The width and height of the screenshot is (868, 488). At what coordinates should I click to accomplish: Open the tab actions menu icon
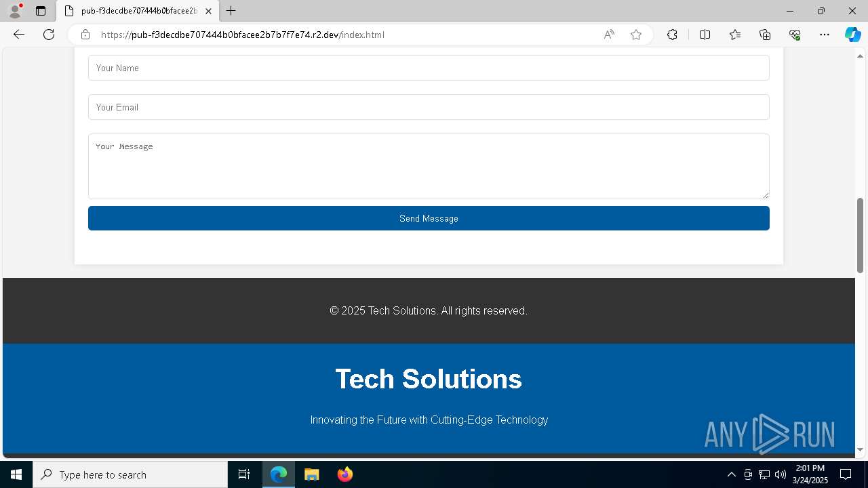41,11
